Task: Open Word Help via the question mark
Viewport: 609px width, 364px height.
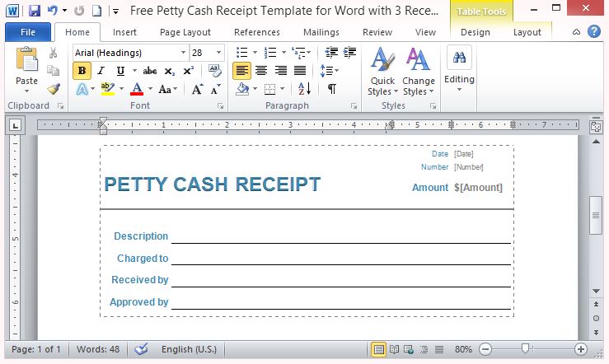Action: click(x=594, y=31)
